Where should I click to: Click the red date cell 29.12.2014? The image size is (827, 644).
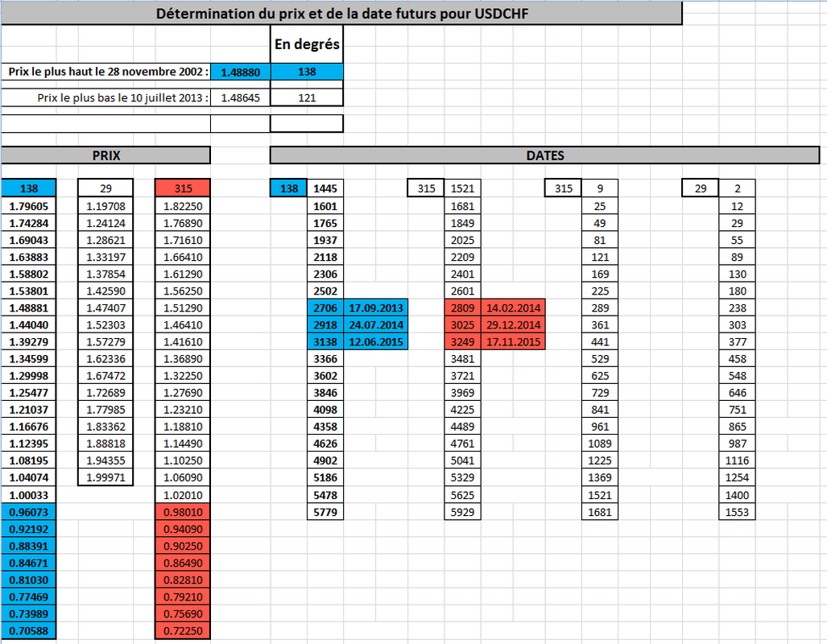[513, 324]
